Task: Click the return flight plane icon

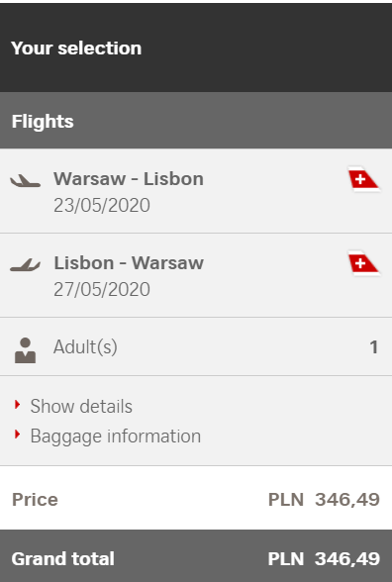Action: (26, 265)
